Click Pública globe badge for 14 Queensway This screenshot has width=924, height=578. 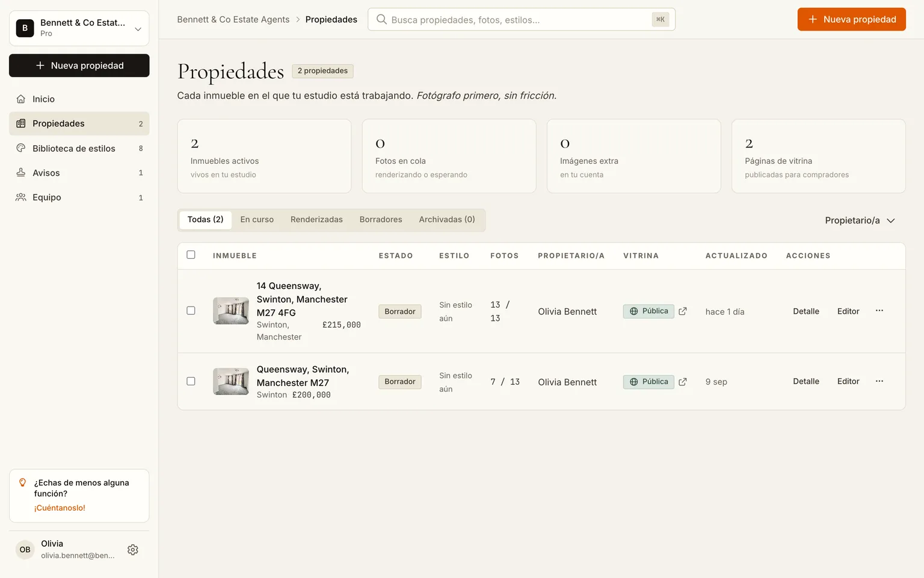click(648, 311)
